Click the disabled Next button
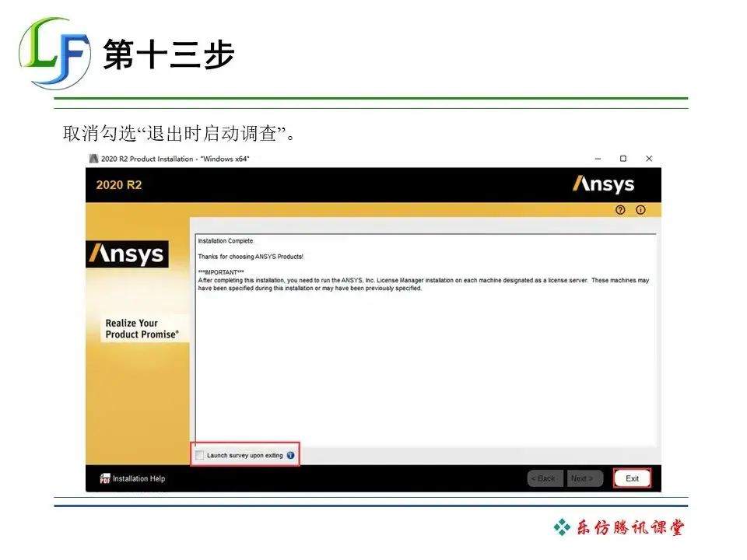The height and width of the screenshot is (560, 747). 585,478
